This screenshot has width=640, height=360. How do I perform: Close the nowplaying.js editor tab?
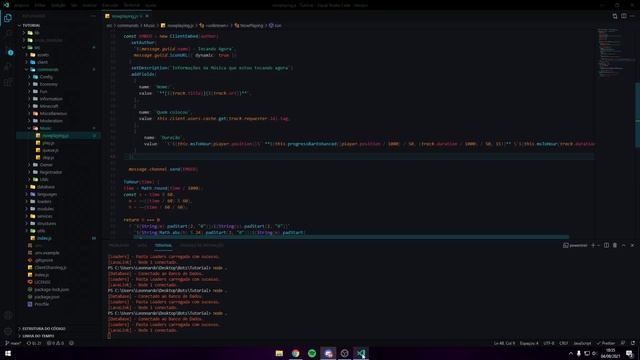point(147,16)
